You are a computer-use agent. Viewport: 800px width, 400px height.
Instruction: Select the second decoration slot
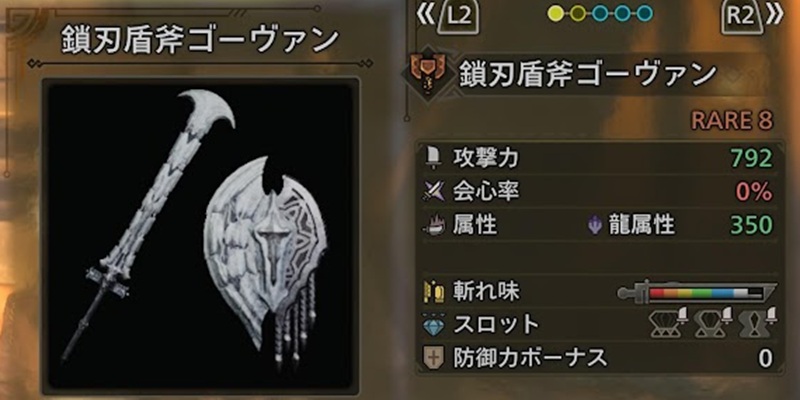[x=713, y=323]
